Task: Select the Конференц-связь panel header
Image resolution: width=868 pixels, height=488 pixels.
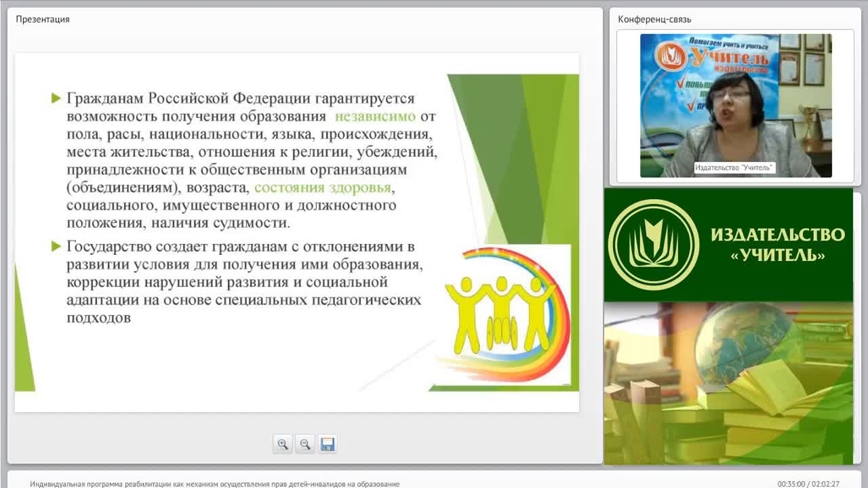Action: (x=654, y=19)
